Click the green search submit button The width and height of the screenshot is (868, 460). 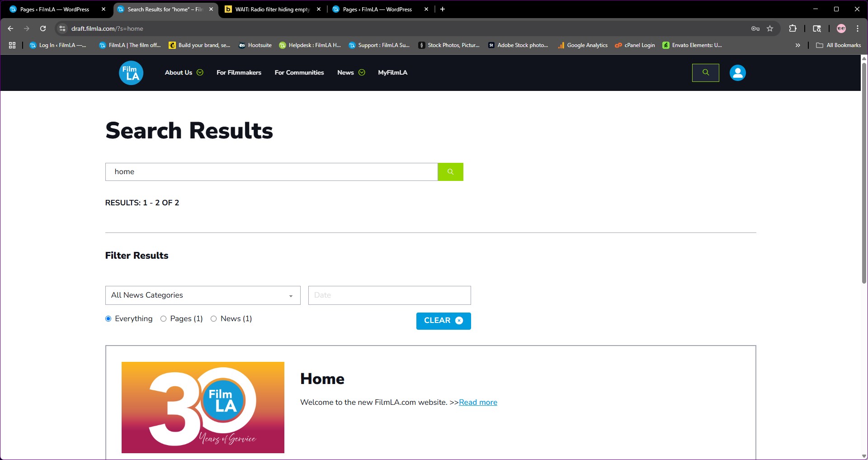pyautogui.click(x=450, y=172)
